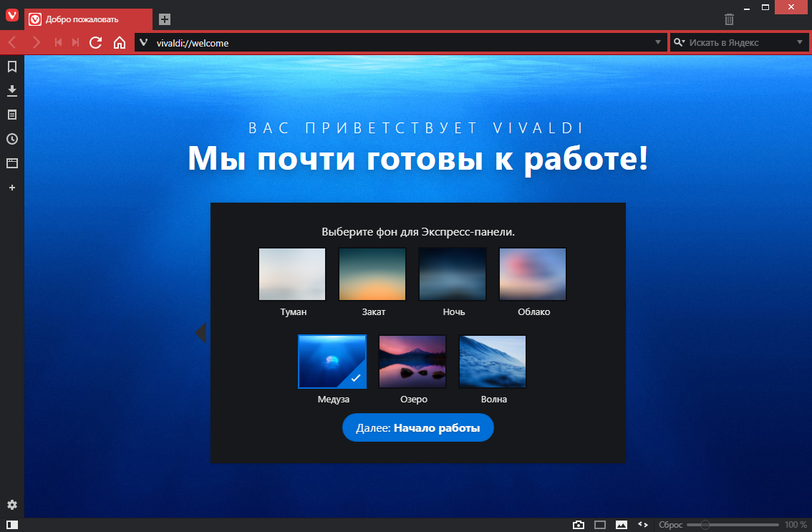Choose the Волна background thumbnail
The width and height of the screenshot is (812, 532).
[x=493, y=362]
